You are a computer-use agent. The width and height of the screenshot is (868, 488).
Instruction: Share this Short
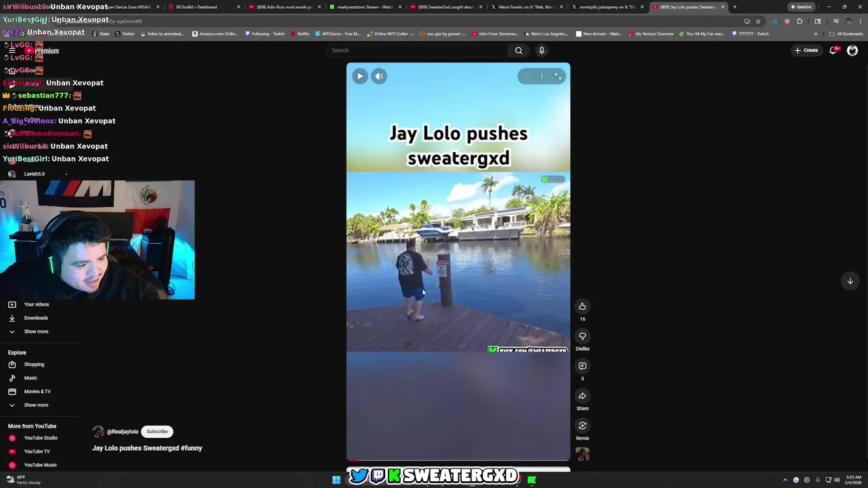click(582, 396)
